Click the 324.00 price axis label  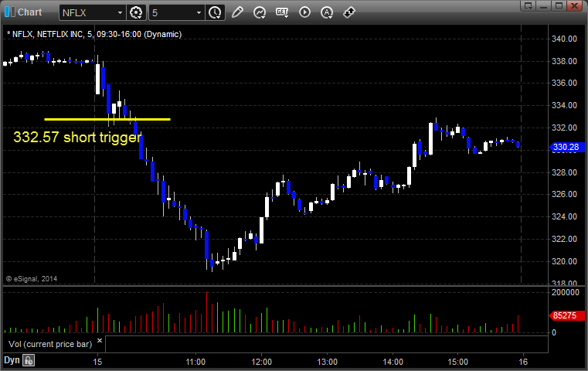(564, 217)
